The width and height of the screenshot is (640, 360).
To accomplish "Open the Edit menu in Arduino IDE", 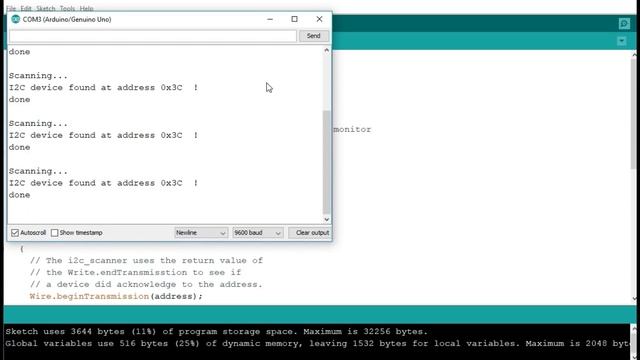I will [x=26, y=8].
